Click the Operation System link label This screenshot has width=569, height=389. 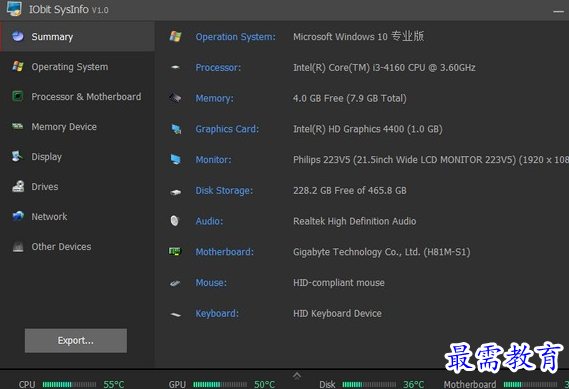pos(236,37)
